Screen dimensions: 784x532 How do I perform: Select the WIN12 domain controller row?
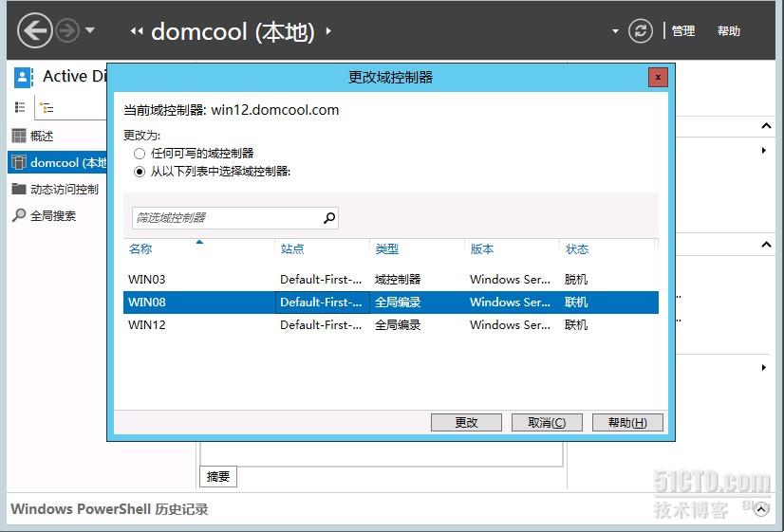(x=390, y=325)
